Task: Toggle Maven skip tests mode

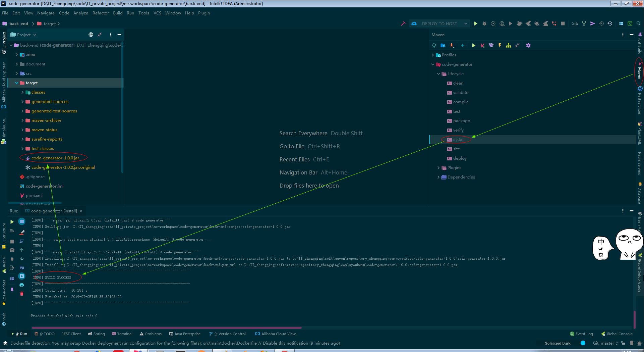Action: point(500,45)
